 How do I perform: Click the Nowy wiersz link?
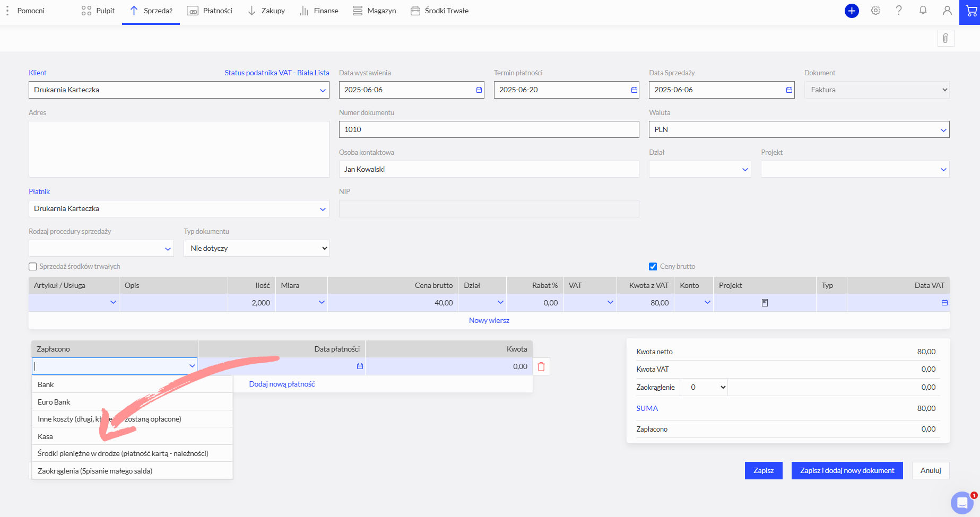(x=489, y=320)
